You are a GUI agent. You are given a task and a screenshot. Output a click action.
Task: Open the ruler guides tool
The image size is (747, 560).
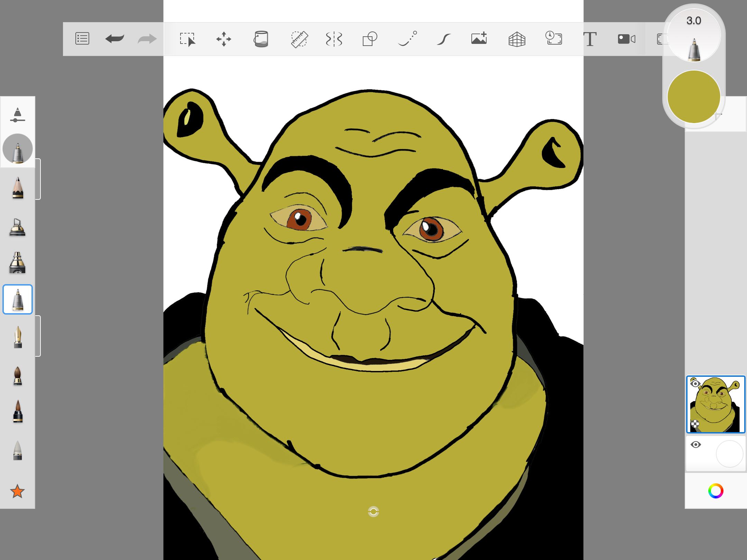click(299, 39)
